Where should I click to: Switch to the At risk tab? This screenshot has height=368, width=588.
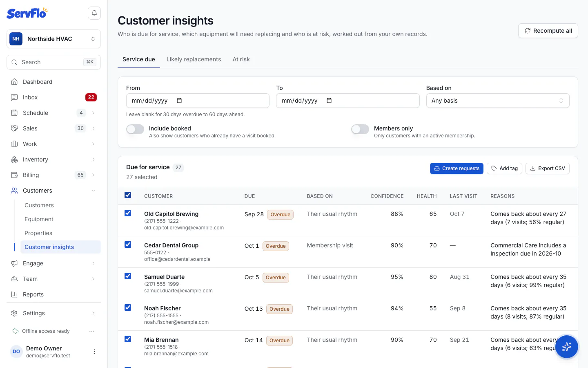pos(241,59)
